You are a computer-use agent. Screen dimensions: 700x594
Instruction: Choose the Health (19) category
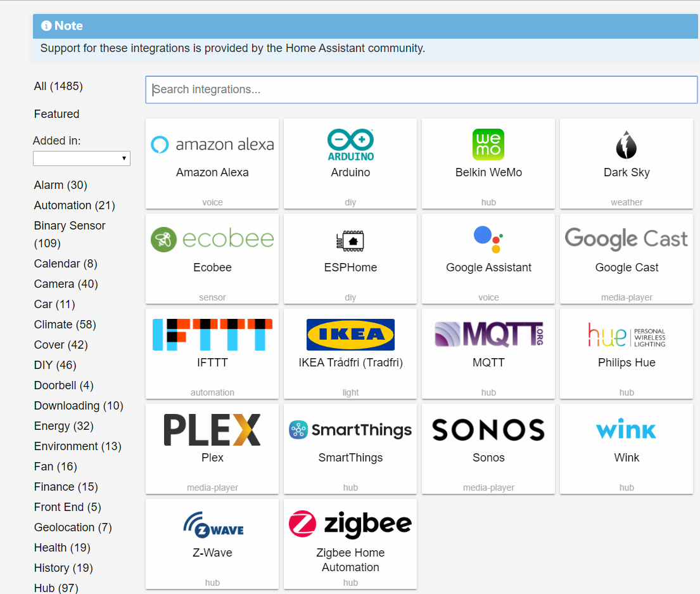coord(62,548)
